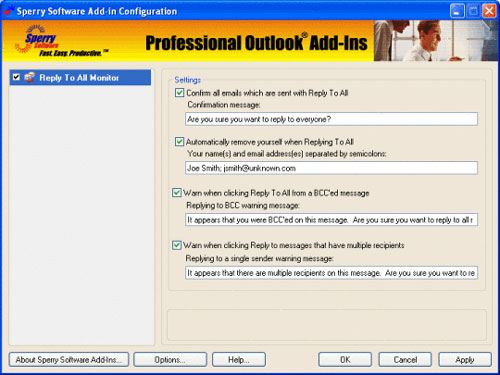Image resolution: width=500 pixels, height=375 pixels.
Task: Toggle Confirm all emails sent with Reply To All
Action: [x=179, y=93]
